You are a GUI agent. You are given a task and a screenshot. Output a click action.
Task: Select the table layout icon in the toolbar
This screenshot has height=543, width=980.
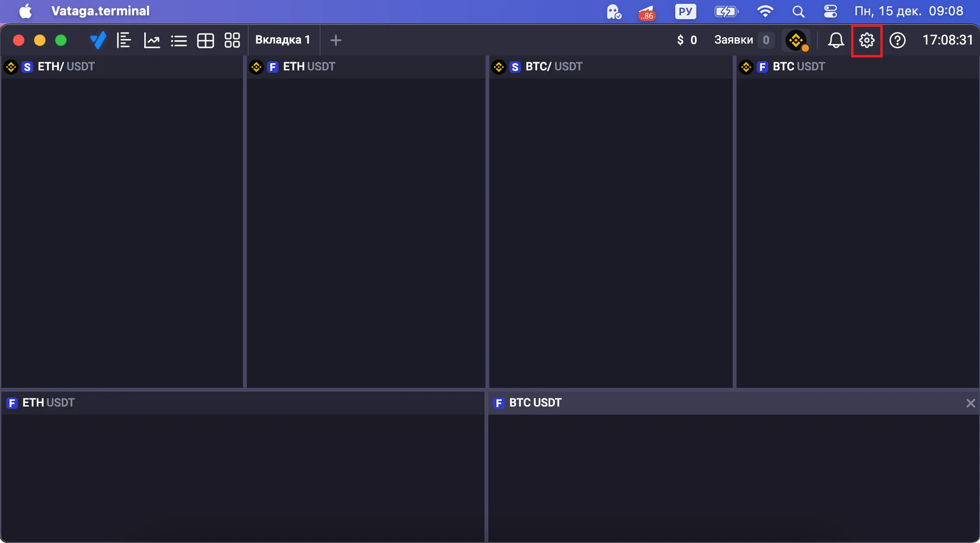[206, 41]
